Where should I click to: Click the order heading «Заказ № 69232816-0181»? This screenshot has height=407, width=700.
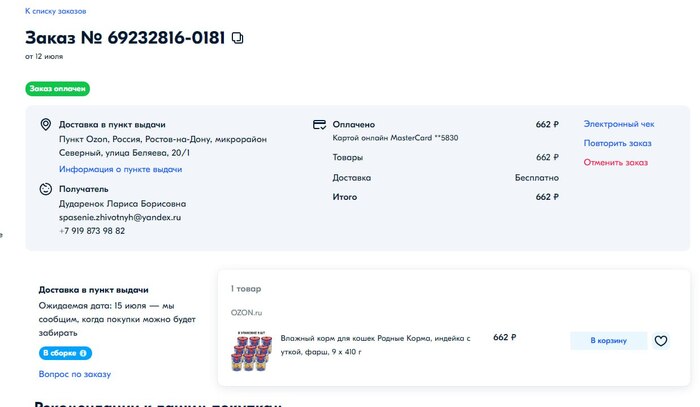click(x=124, y=38)
